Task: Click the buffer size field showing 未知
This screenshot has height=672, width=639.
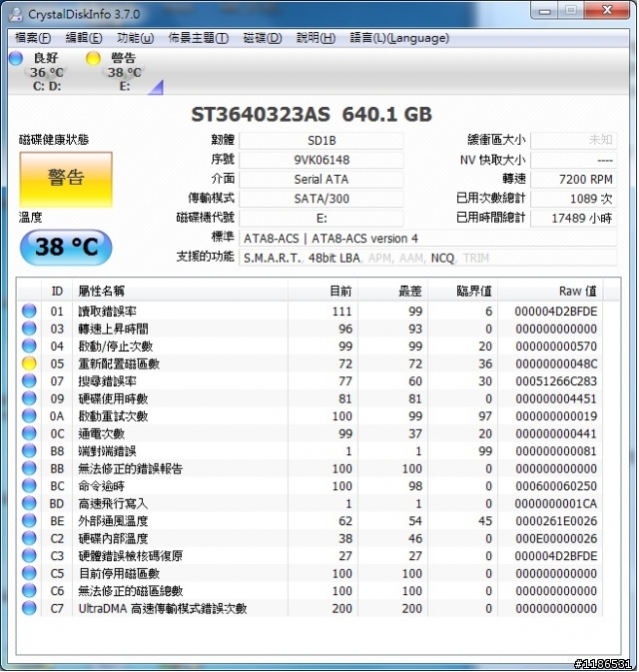Action: pyautogui.click(x=574, y=140)
